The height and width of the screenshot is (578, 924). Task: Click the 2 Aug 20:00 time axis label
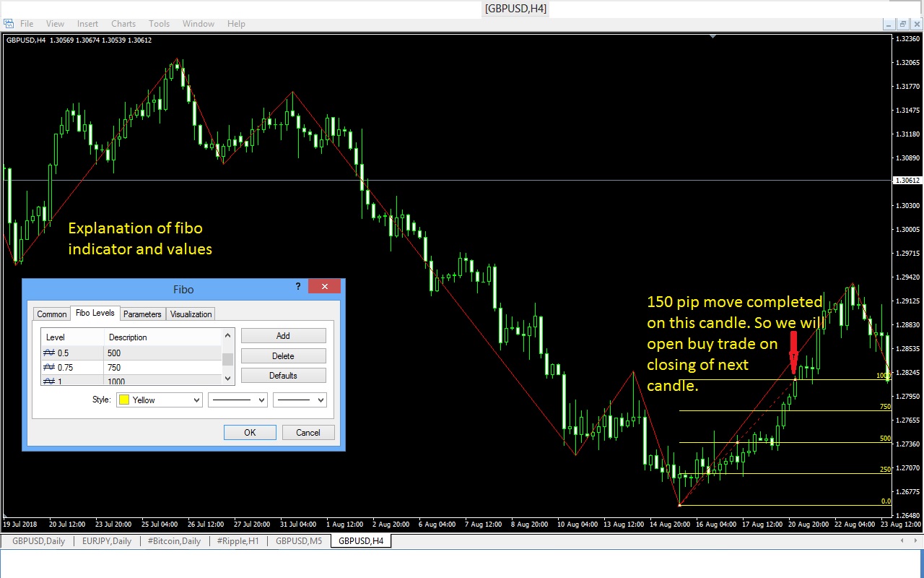pos(389,524)
